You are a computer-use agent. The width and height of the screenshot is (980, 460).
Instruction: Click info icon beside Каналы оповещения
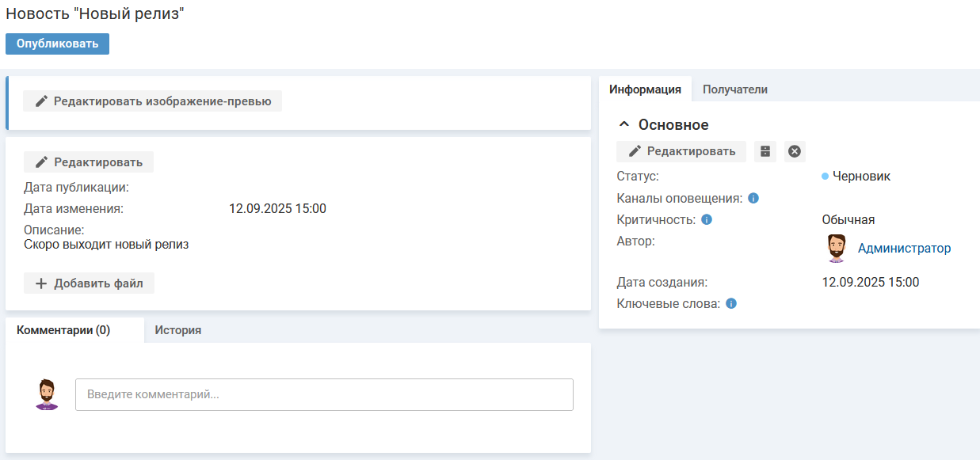(x=753, y=198)
